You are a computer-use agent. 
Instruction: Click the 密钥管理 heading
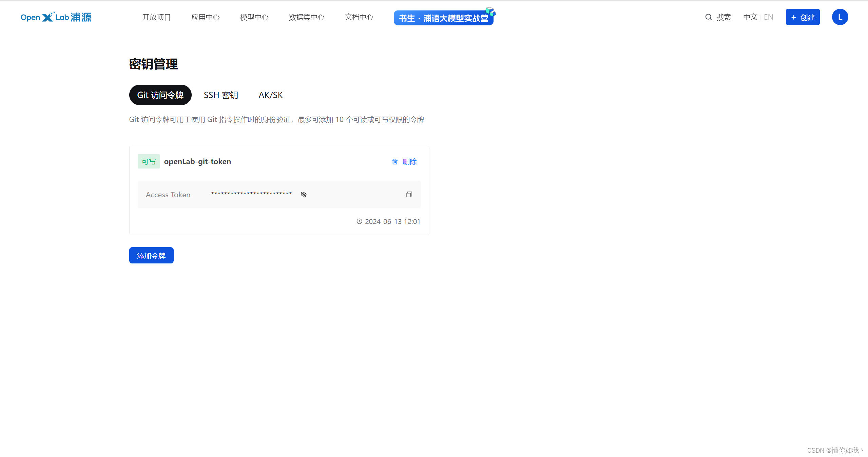[x=153, y=64]
